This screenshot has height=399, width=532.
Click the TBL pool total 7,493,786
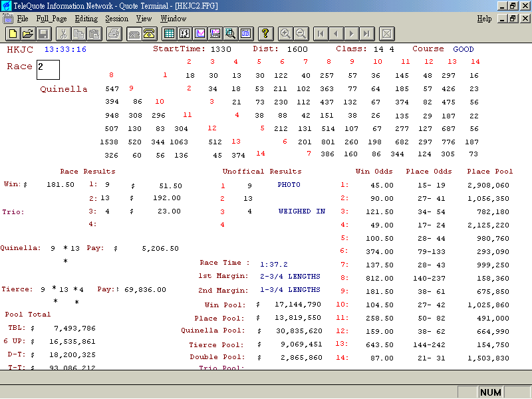(74, 329)
